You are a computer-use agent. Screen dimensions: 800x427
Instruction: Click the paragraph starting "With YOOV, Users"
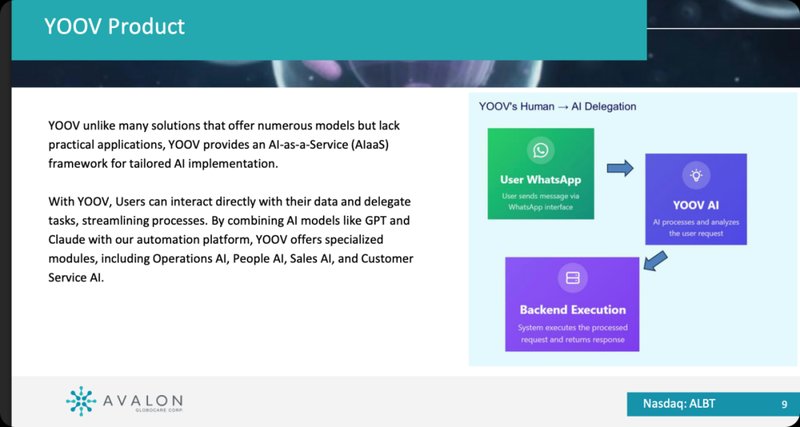click(230, 240)
